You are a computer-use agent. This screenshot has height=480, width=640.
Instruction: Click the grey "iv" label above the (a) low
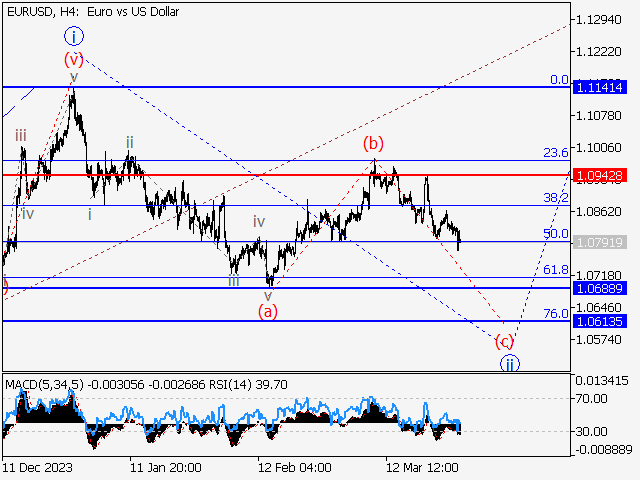[259, 222]
